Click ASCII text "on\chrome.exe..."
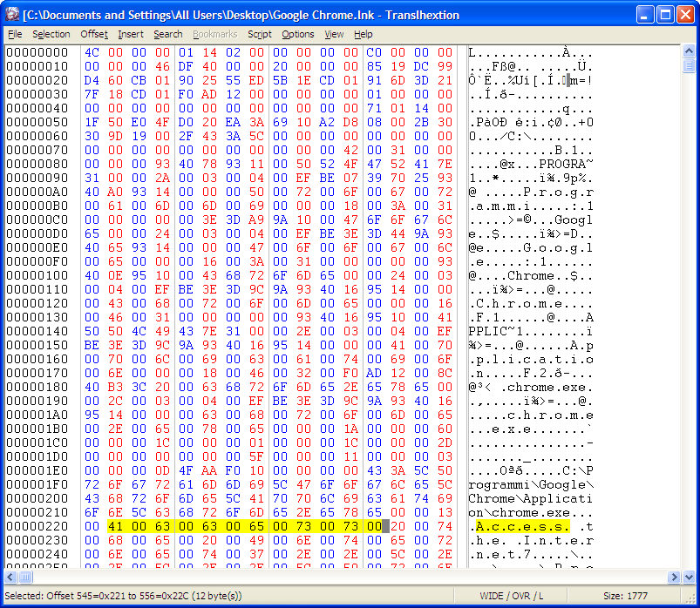This screenshot has width=700, height=608. point(531,512)
